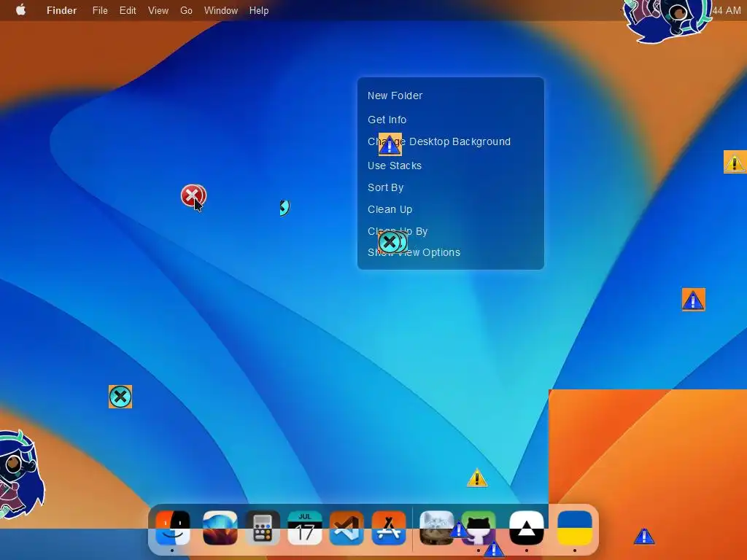This screenshot has width=747, height=560.
Task: Open the Apple menu
Action: (20, 10)
